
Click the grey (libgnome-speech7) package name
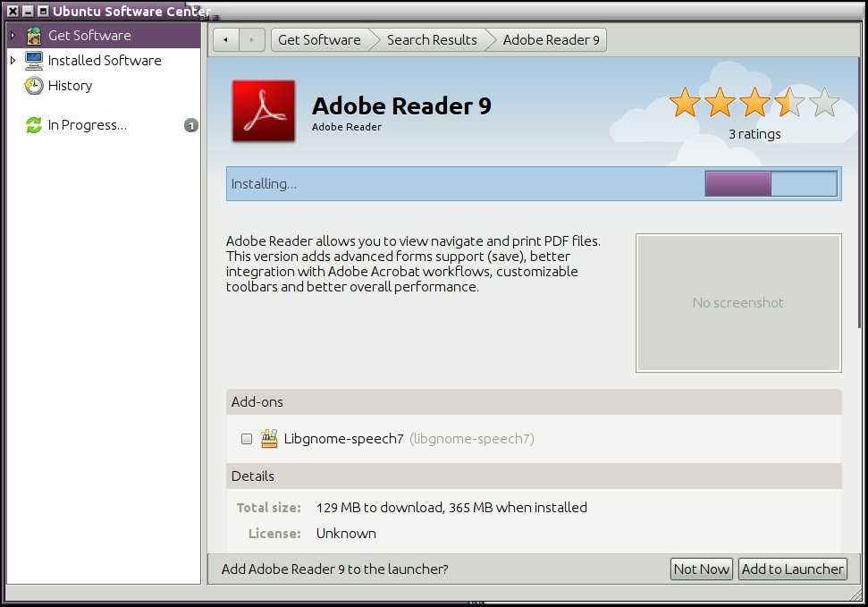click(x=472, y=439)
